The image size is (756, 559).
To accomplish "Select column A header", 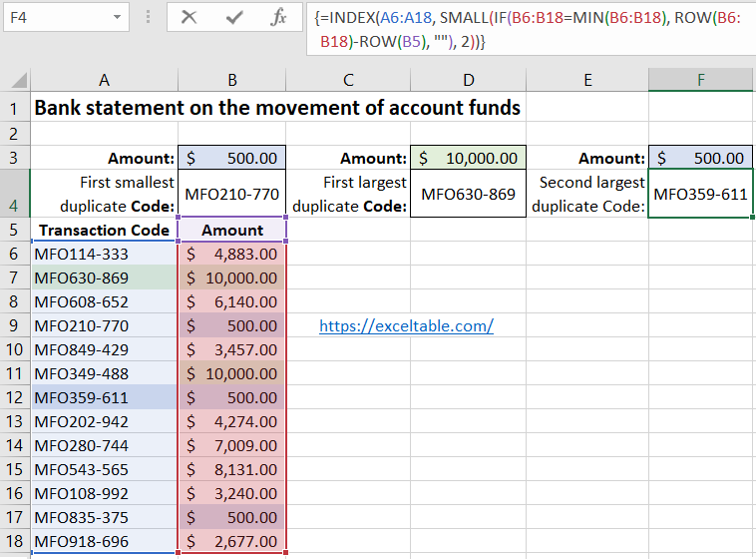I will point(104,81).
